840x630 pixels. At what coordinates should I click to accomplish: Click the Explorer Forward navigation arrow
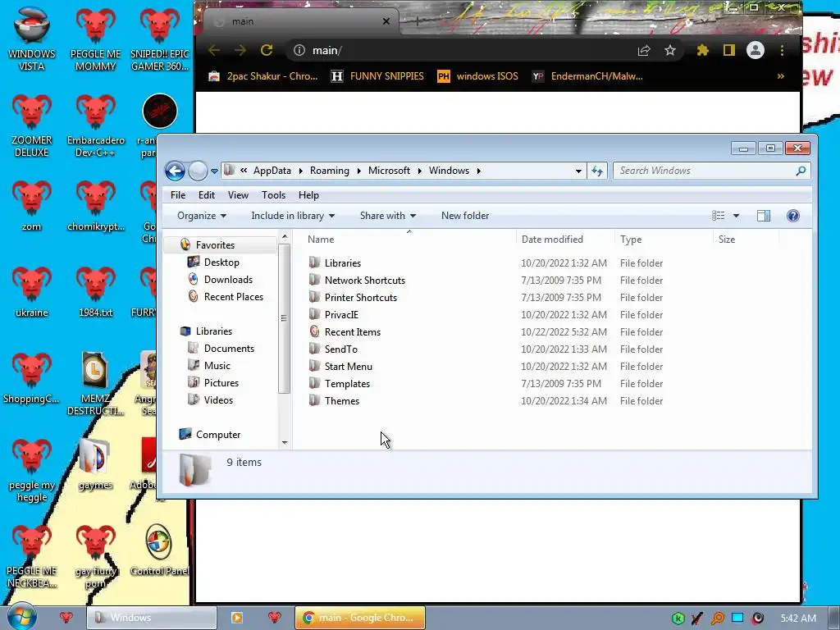pyautogui.click(x=198, y=171)
